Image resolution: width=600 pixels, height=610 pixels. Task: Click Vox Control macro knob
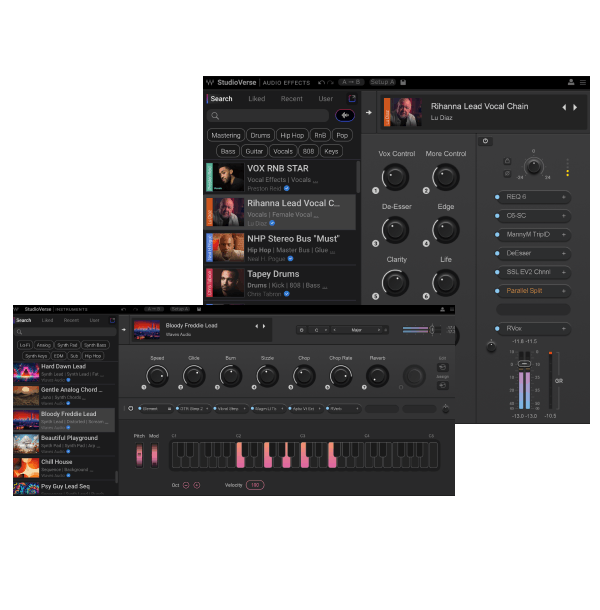[x=395, y=177]
